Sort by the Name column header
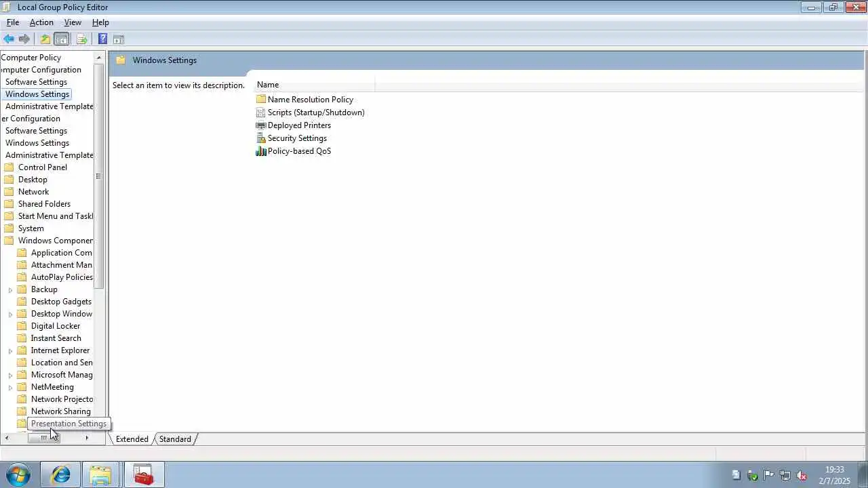Image resolution: width=868 pixels, height=488 pixels. 315,85
